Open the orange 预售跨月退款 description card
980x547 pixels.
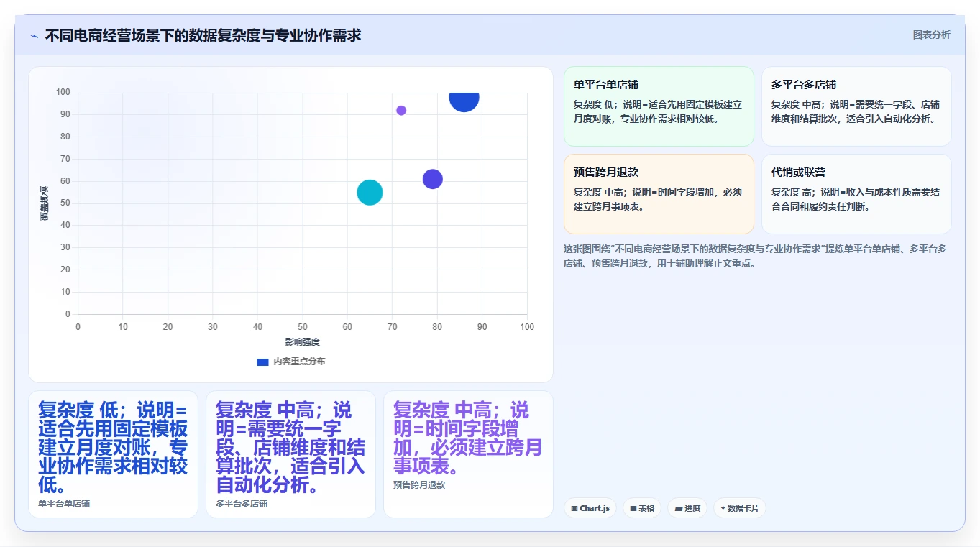coord(659,194)
